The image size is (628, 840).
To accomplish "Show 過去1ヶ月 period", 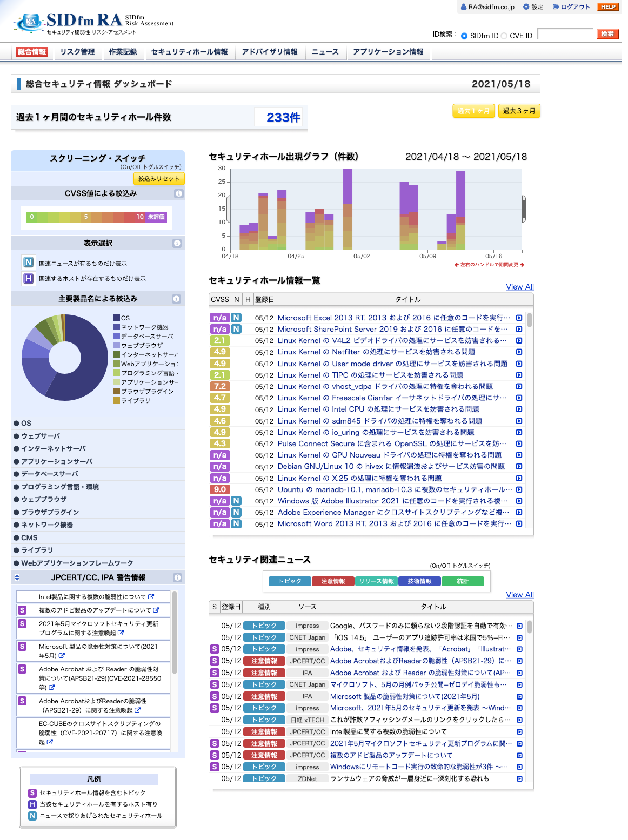I will point(473,111).
